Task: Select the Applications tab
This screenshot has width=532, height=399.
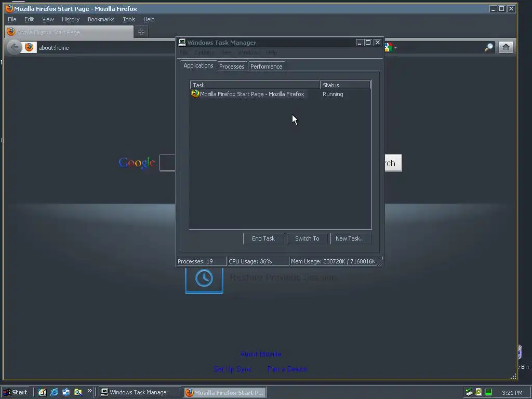Action: 198,66
